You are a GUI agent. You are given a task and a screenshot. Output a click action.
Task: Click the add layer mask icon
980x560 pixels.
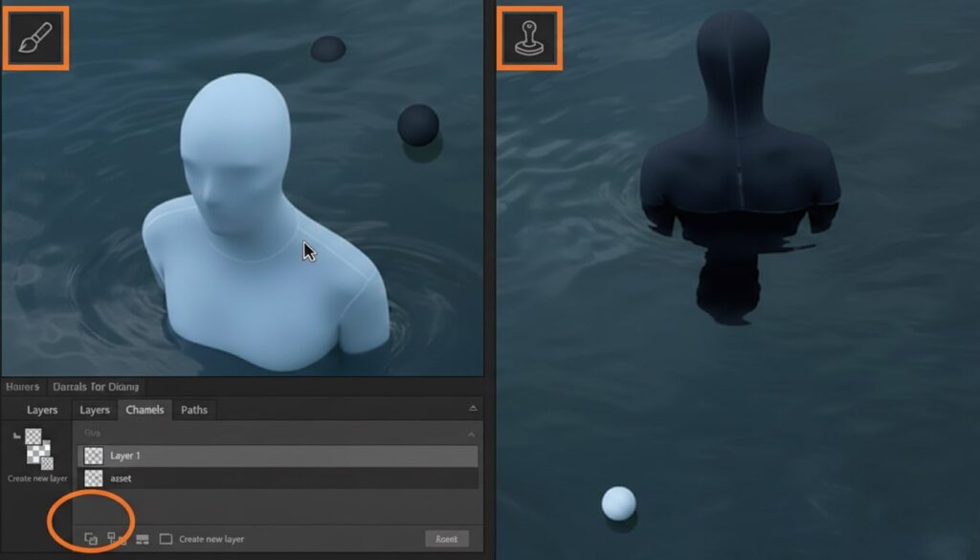pos(113,538)
